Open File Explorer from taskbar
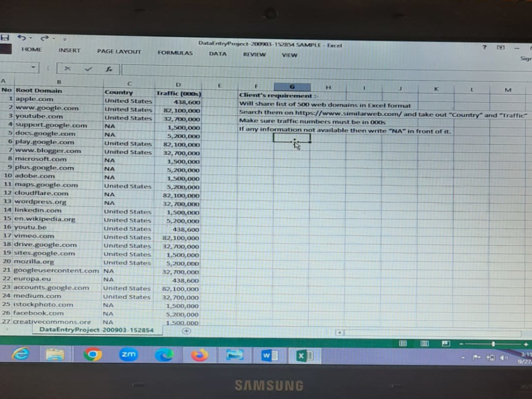Viewport: 532px width, 399px height. 55,354
